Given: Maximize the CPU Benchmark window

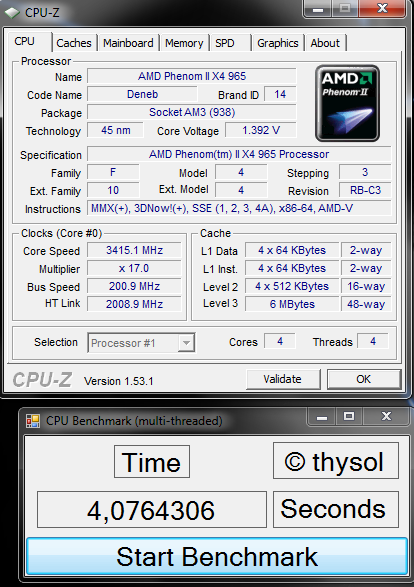Looking at the screenshot, I should tap(349, 416).
